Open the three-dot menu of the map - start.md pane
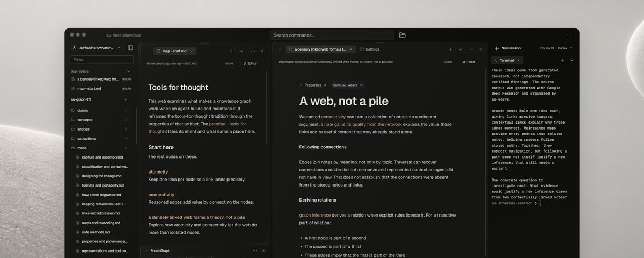Viewport: 644px width, 258px height. click(252, 51)
